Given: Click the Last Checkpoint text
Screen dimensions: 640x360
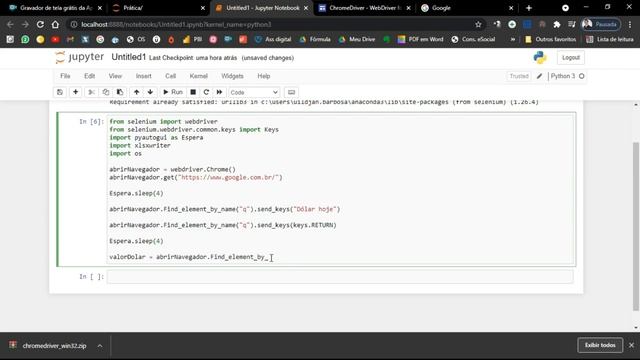Looking at the screenshot, I should point(193,58).
